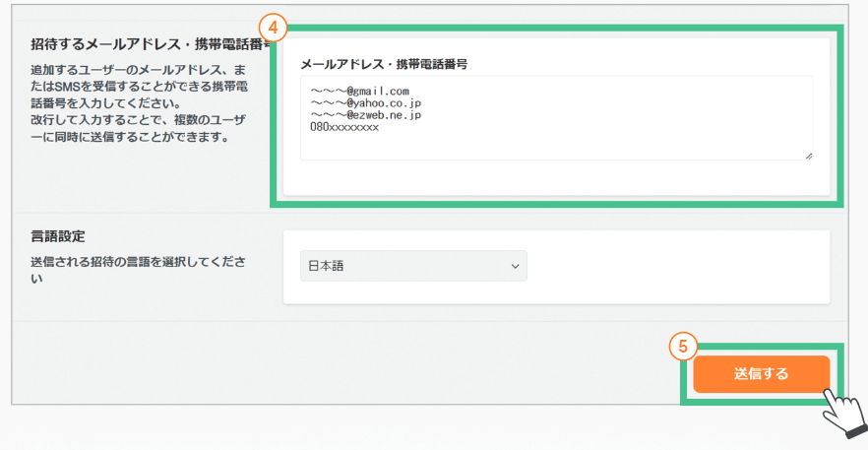Click the 〜〜〜@gmail.com line
The image size is (868, 450).
point(359,91)
